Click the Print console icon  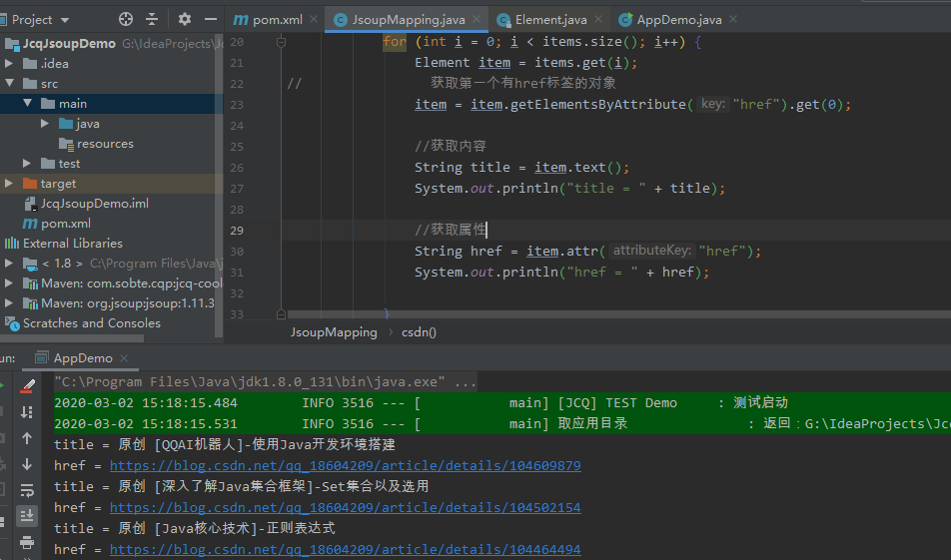[27, 542]
